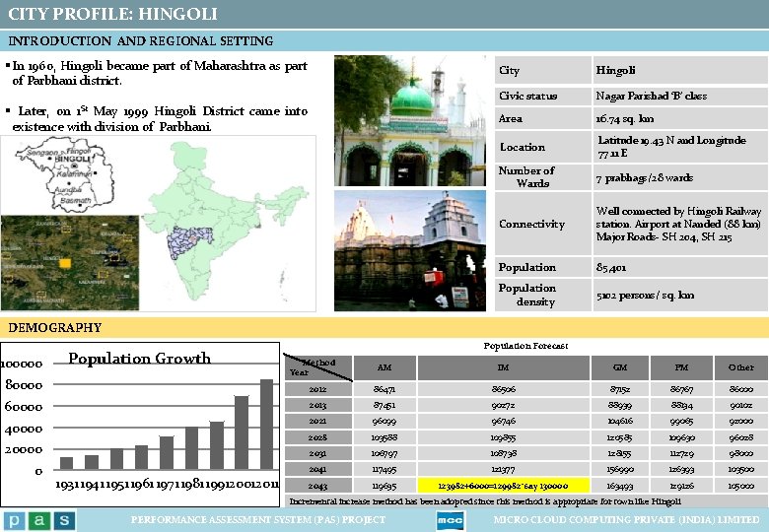Select the satellite map image
Viewport: 769px width, 532px height.
70,263
